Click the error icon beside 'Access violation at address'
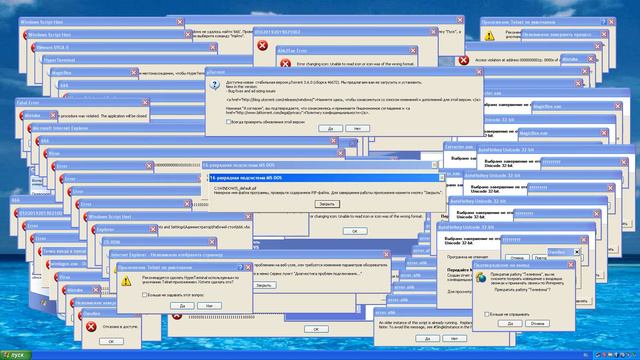Viewport: 640px width, 360px height. [463, 60]
